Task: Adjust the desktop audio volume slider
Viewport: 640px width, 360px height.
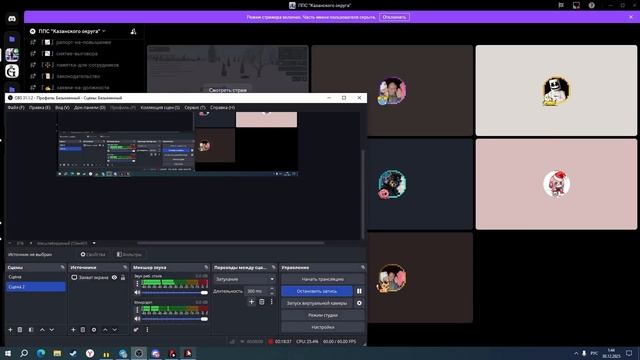Action: pos(175,293)
